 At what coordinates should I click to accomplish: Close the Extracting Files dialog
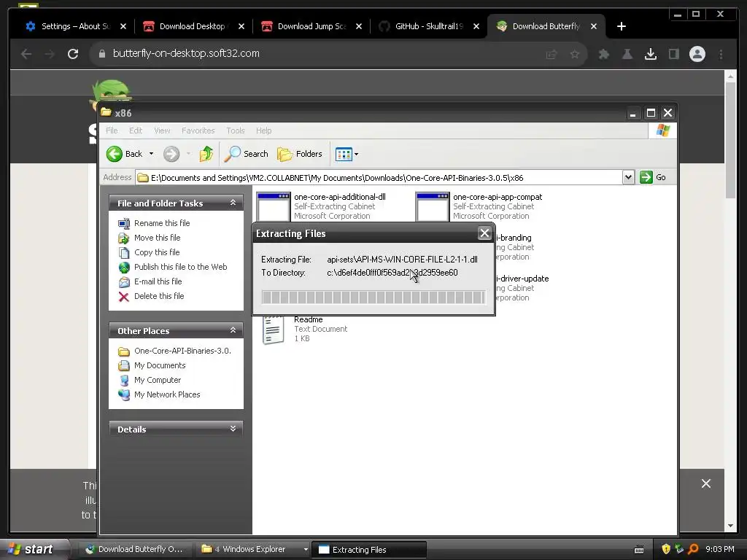[x=484, y=233]
